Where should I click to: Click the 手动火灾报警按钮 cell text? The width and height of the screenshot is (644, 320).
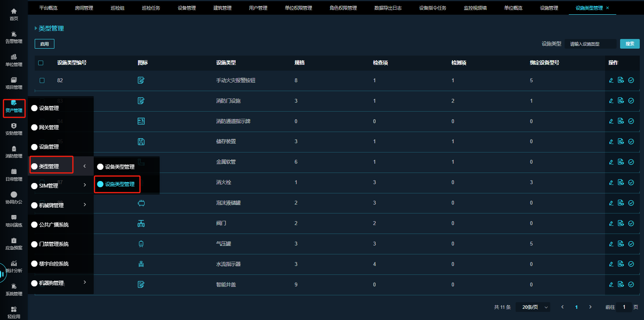pos(236,80)
